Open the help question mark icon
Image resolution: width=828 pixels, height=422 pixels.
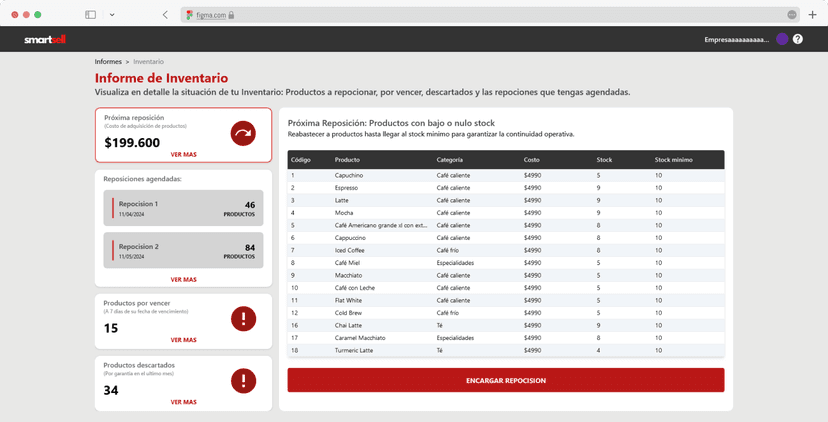(798, 39)
